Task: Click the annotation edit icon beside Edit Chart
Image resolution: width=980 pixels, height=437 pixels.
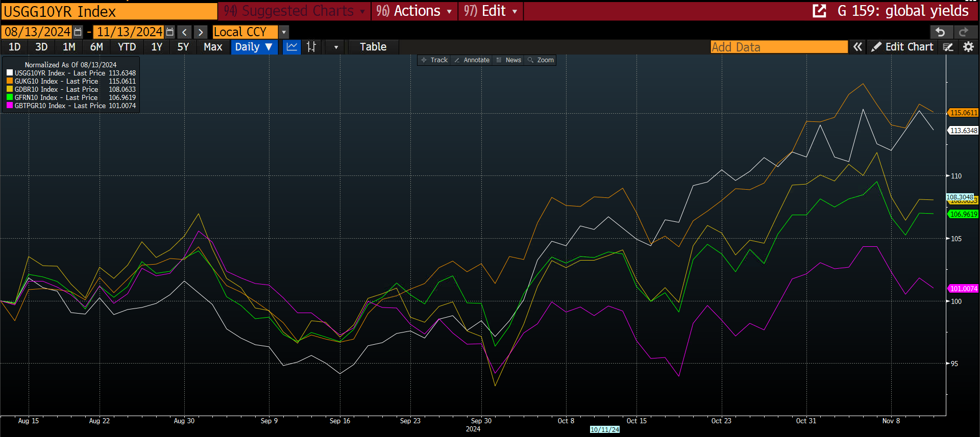Action: [x=948, y=47]
